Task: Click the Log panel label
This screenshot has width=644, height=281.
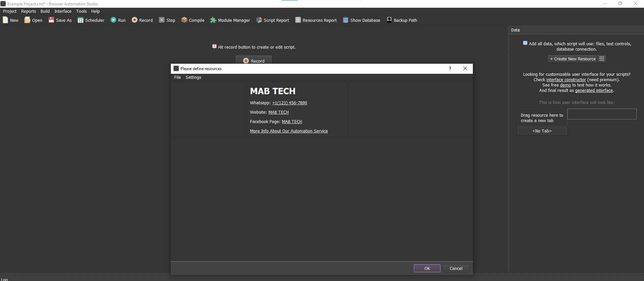Action: click(4, 279)
